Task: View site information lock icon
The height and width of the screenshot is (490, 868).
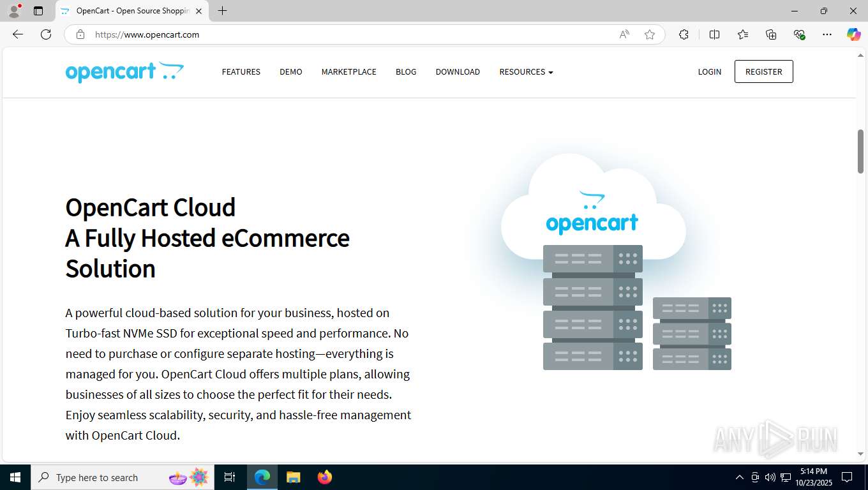Action: [x=80, y=34]
